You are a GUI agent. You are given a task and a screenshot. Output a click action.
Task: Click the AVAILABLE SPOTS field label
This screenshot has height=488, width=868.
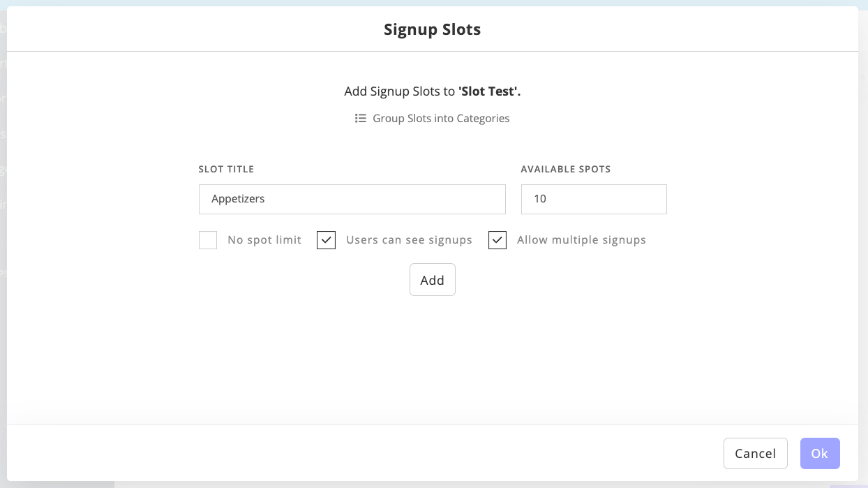(x=566, y=169)
